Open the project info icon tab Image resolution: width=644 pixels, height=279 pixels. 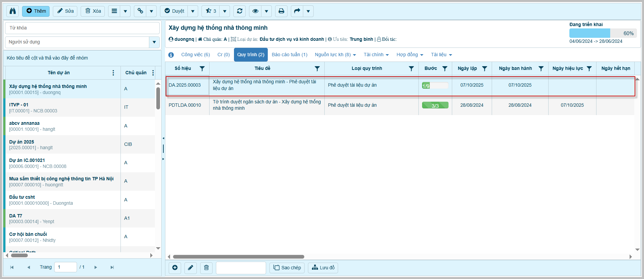tap(171, 55)
